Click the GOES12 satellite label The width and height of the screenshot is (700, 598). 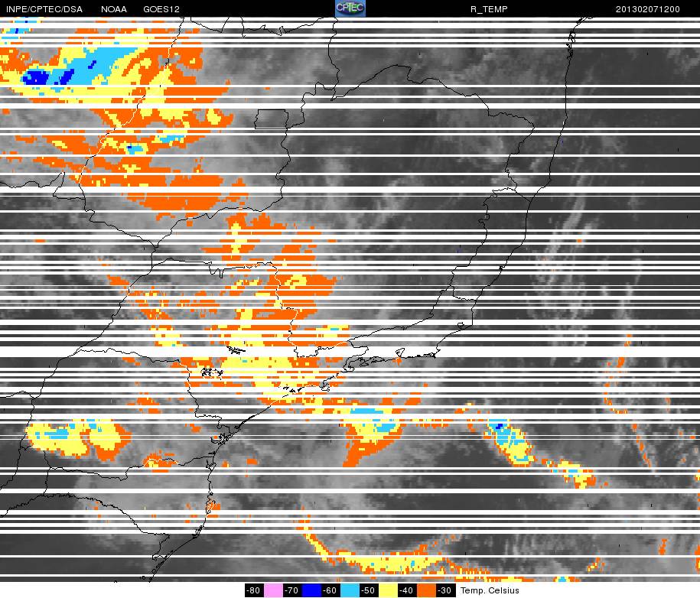(x=161, y=9)
